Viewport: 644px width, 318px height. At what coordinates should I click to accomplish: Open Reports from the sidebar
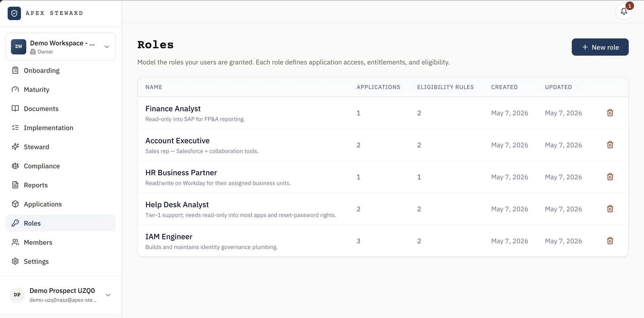click(61, 185)
